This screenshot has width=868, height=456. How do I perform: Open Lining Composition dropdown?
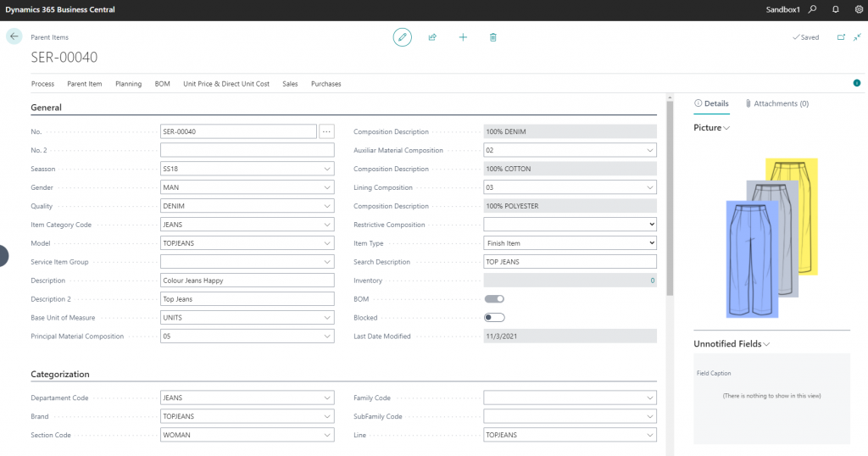click(x=650, y=187)
